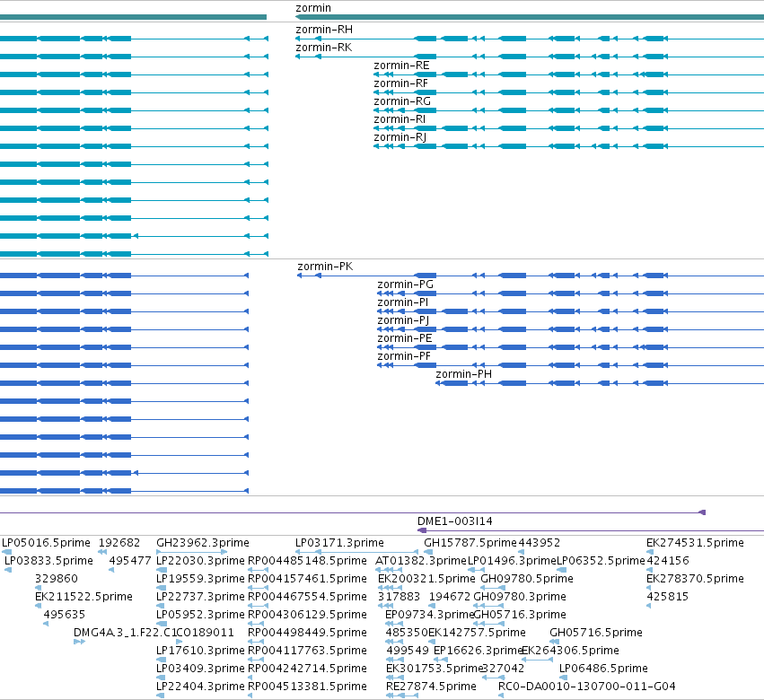Open the zormin-RH transcript label

pyautogui.click(x=324, y=30)
